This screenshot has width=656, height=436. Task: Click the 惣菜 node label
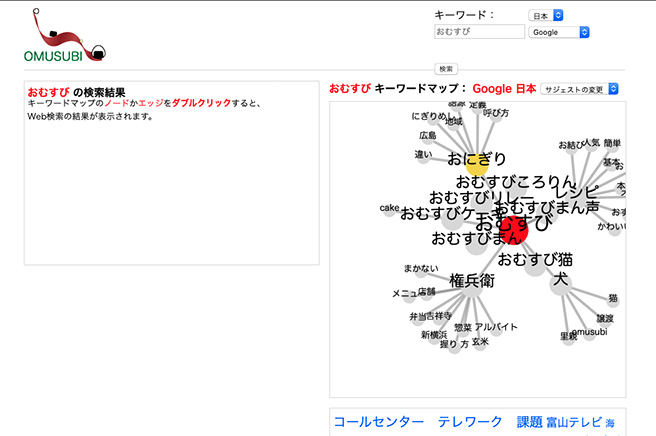[x=463, y=328]
